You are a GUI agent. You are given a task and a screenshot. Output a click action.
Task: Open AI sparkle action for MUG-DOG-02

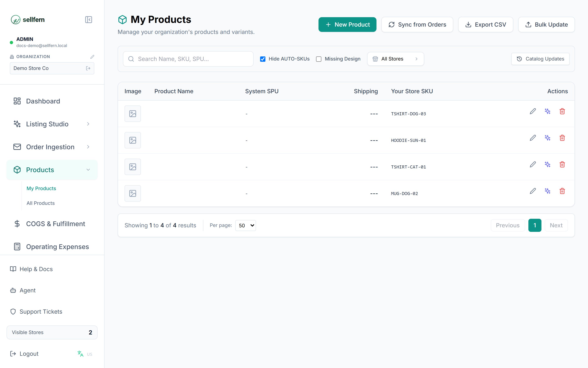click(x=547, y=191)
